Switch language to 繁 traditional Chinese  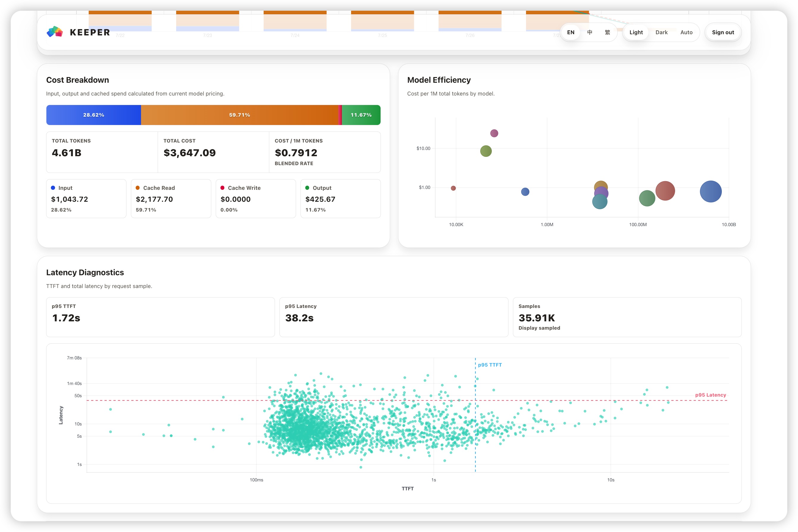tap(607, 32)
